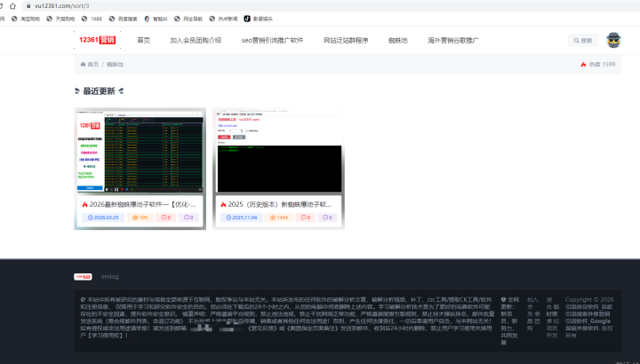
Task: Click the browser home button
Action: pos(12,5)
